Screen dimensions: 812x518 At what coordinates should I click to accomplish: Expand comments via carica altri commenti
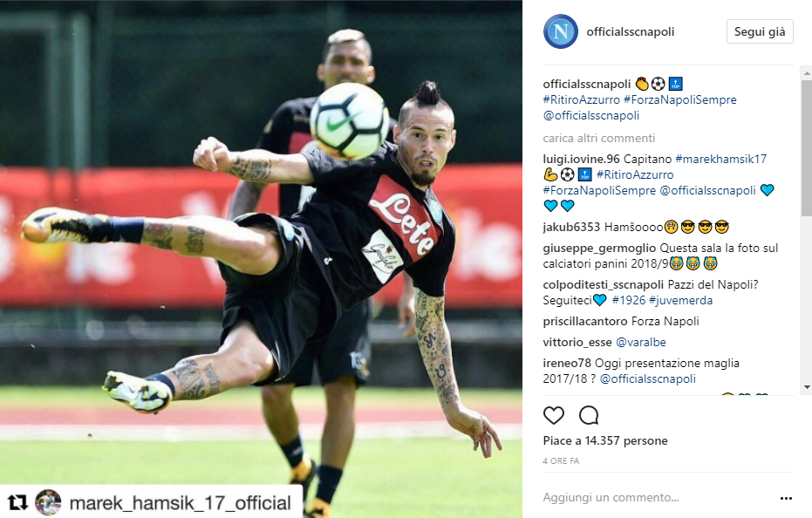598,139
